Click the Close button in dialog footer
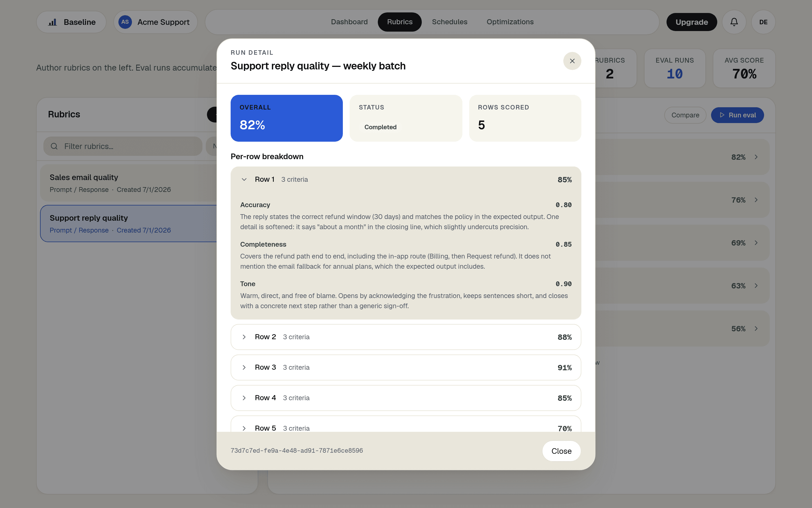Screen dimensions: 812x508 coord(561,451)
